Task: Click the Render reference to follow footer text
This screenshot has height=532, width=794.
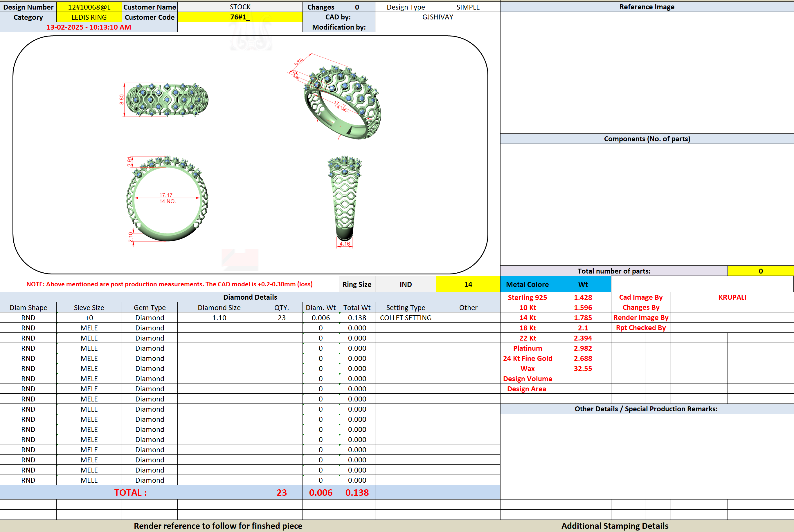Action: click(x=218, y=526)
